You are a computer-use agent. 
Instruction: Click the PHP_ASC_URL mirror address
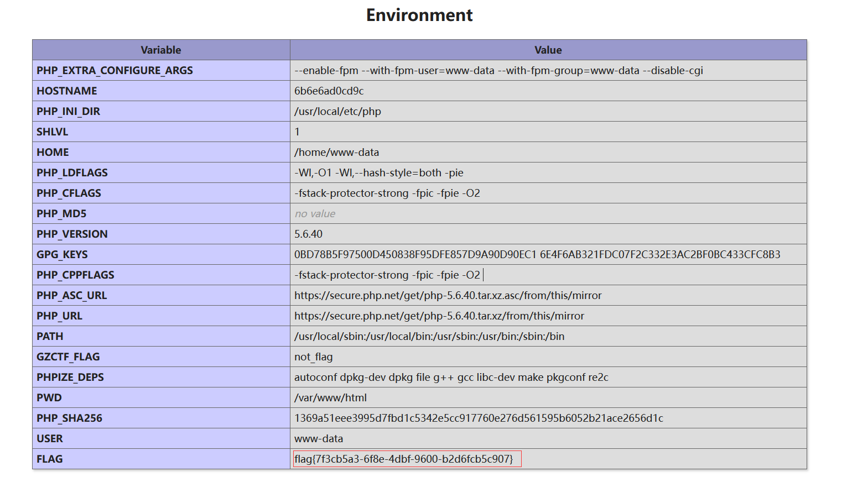[x=448, y=296]
